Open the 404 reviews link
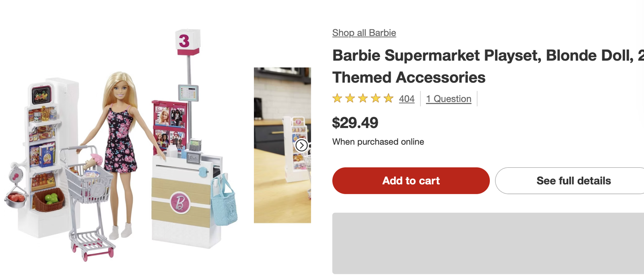The width and height of the screenshot is (644, 278). tap(407, 99)
